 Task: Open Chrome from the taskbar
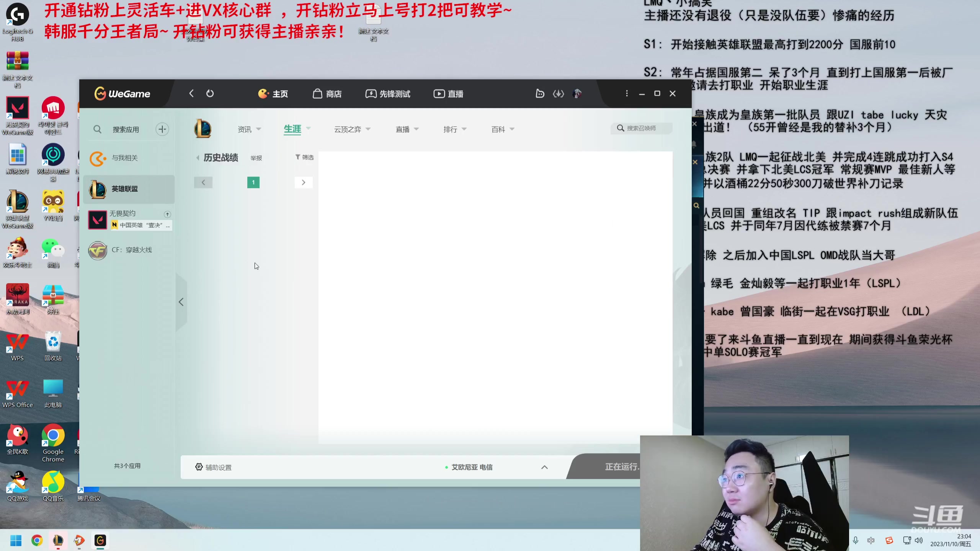pos(37,540)
